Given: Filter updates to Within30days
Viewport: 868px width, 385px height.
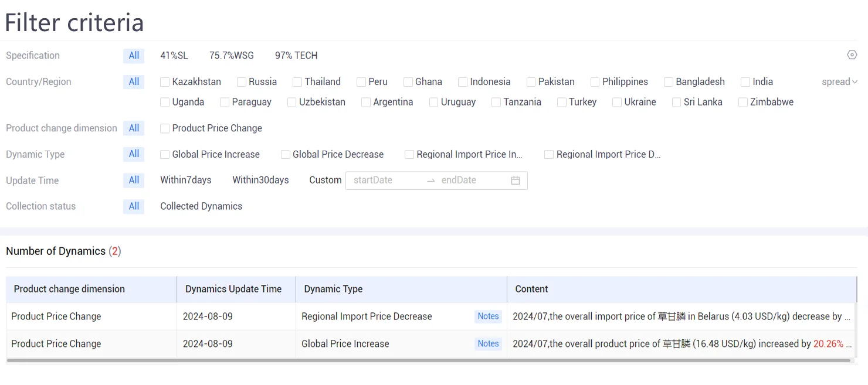Looking at the screenshot, I should (x=260, y=180).
